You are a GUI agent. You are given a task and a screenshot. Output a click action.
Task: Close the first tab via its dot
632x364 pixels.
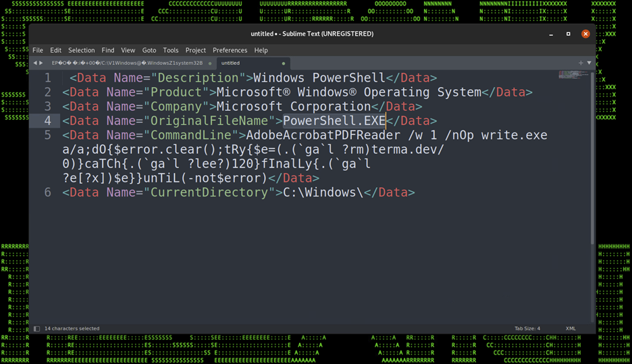210,63
